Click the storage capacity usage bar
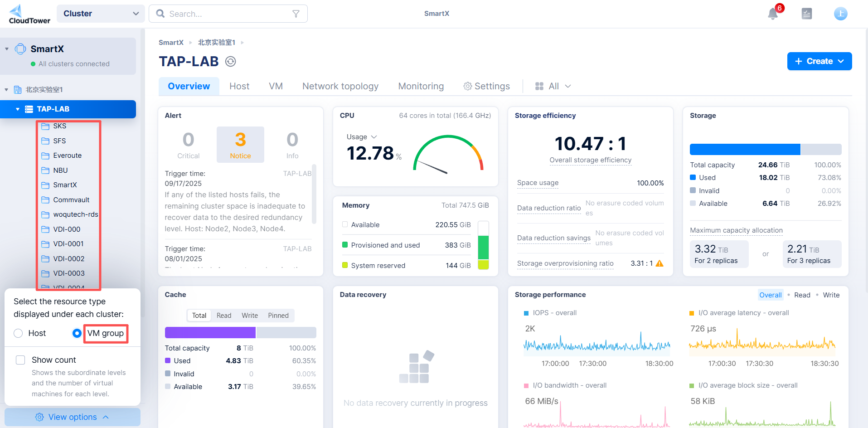The height and width of the screenshot is (428, 868). pyautogui.click(x=765, y=150)
